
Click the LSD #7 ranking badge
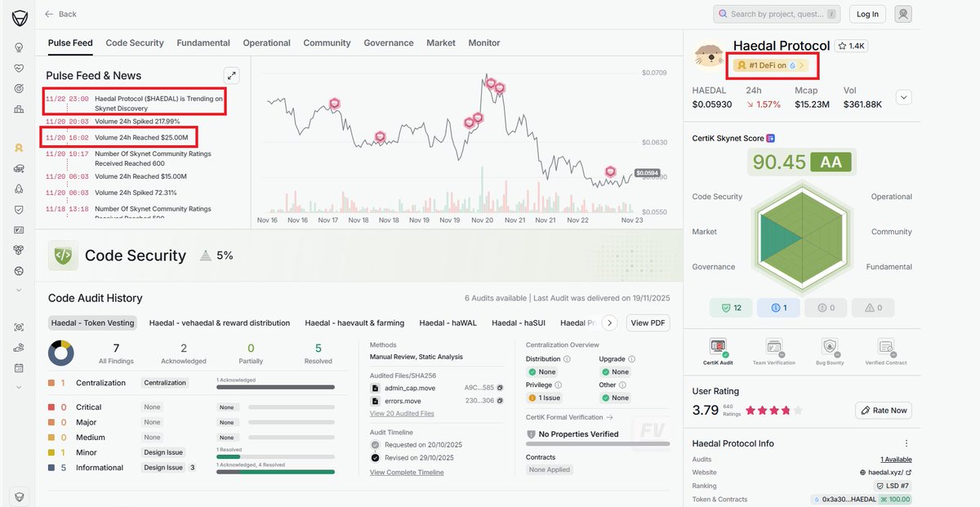tap(893, 486)
